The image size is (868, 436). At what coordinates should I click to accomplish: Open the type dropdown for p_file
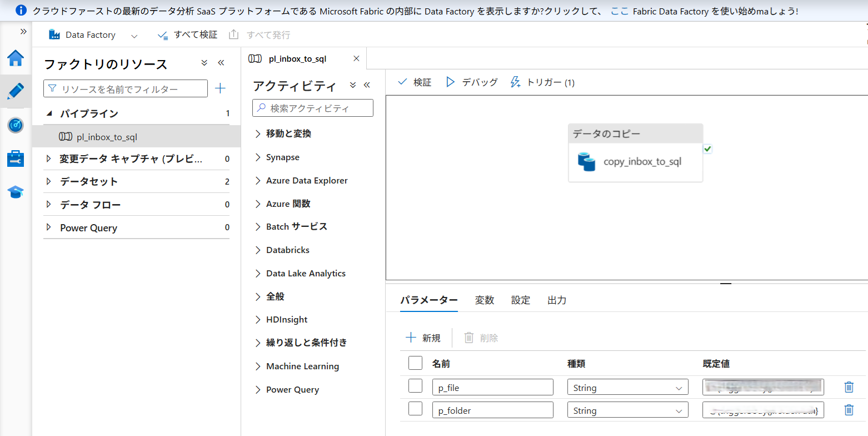pos(627,388)
